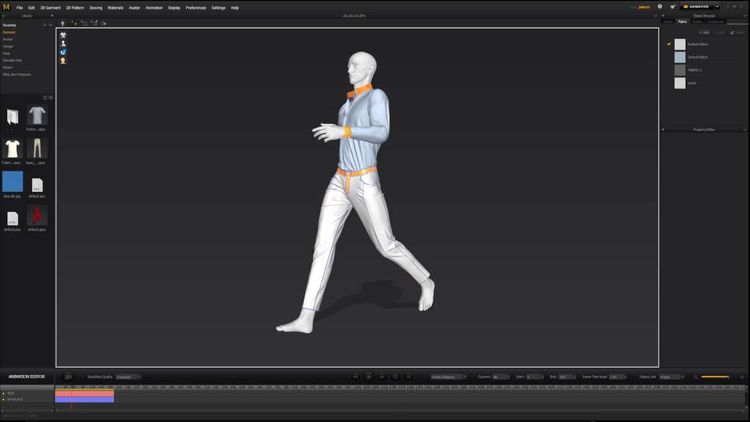
Task: Select the pink track in the timeline
Action: [x=85, y=393]
